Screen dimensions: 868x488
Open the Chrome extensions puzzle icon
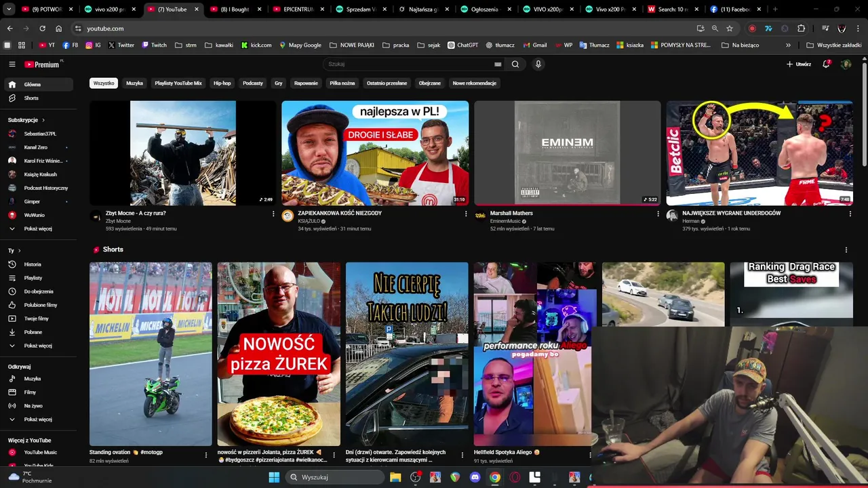[x=802, y=28]
